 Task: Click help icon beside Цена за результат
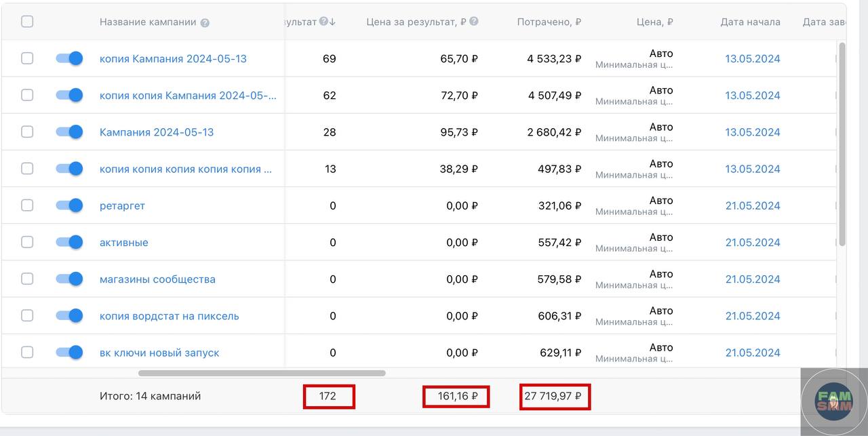coord(473,22)
